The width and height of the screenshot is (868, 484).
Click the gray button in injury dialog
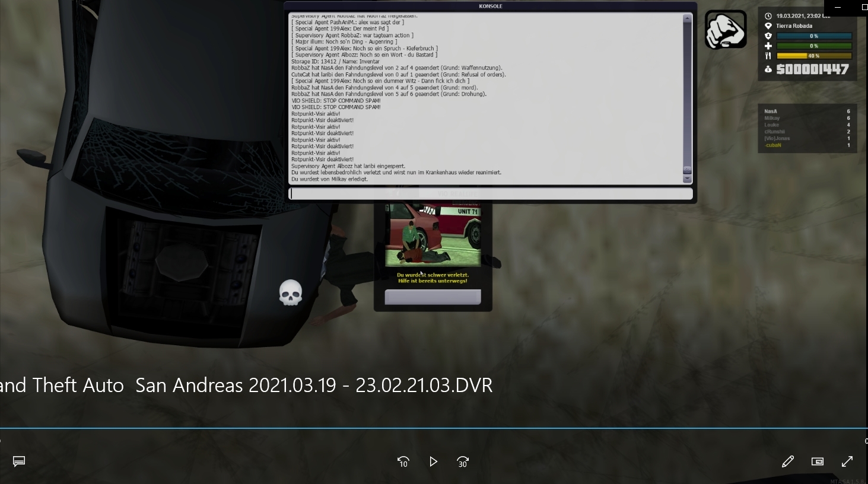click(433, 297)
